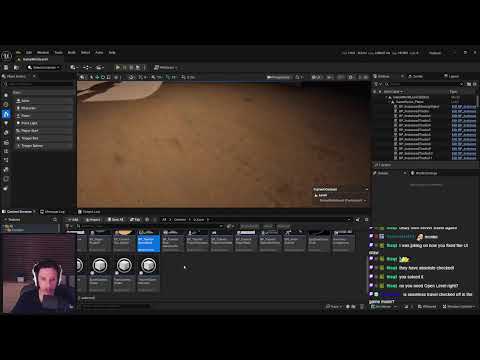The height and width of the screenshot is (360, 480).
Task: Activate the Select objects viewport tool
Action: pyautogui.click(x=91, y=77)
